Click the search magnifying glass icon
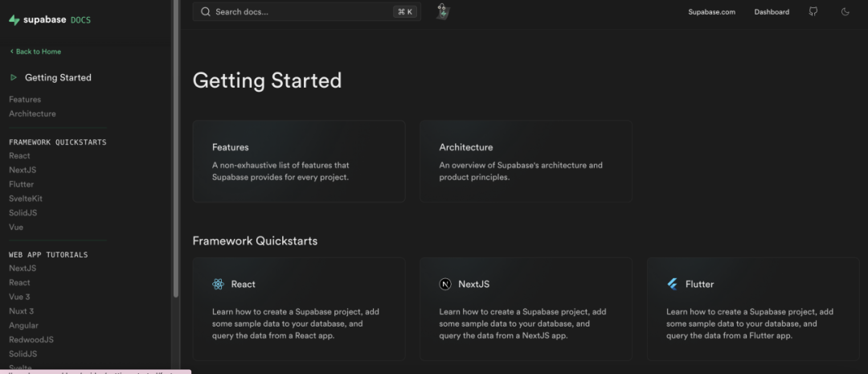Viewport: 868px width, 374px height. (206, 12)
